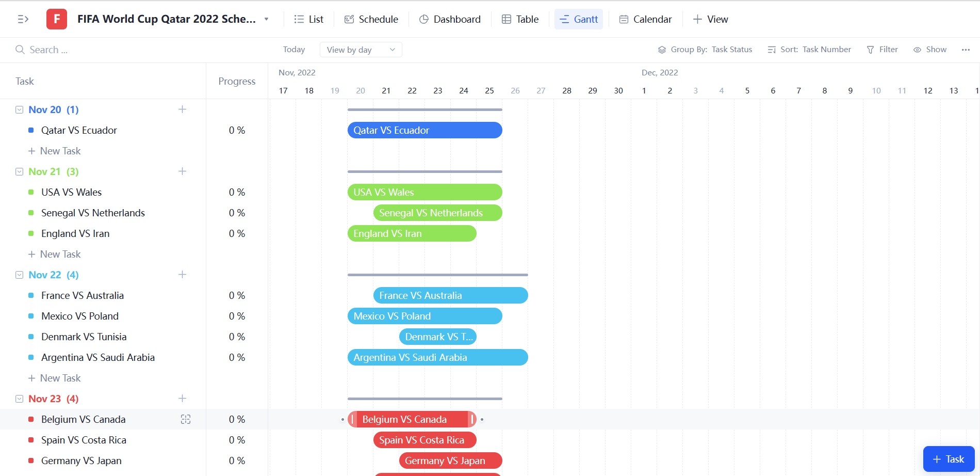Click the blue Task button
Viewport: 980px width, 476px height.
point(948,459)
